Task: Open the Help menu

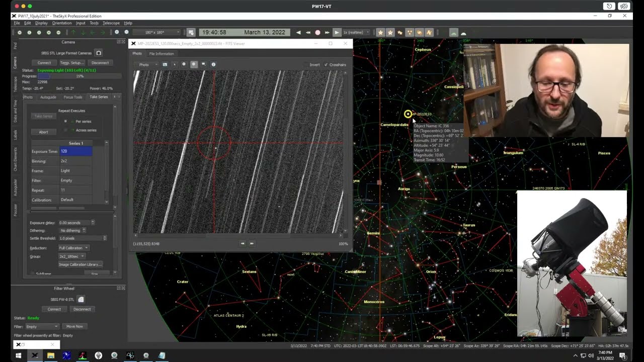Action: click(128, 23)
